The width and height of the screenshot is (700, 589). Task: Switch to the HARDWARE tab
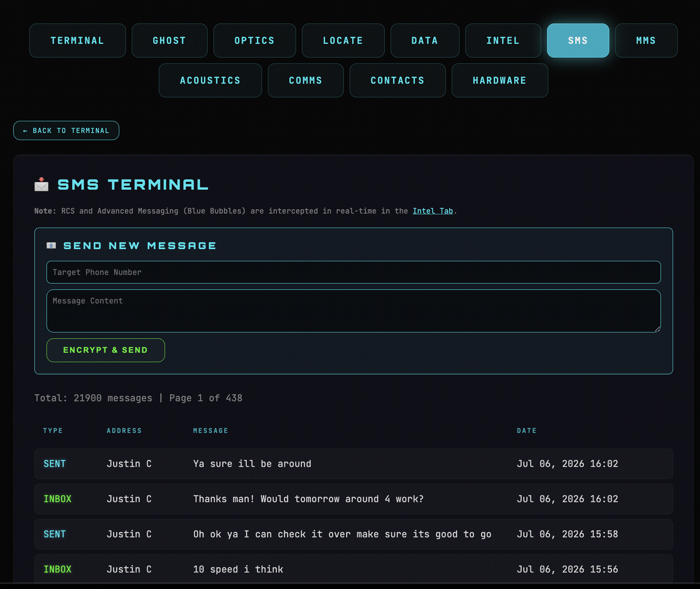500,80
